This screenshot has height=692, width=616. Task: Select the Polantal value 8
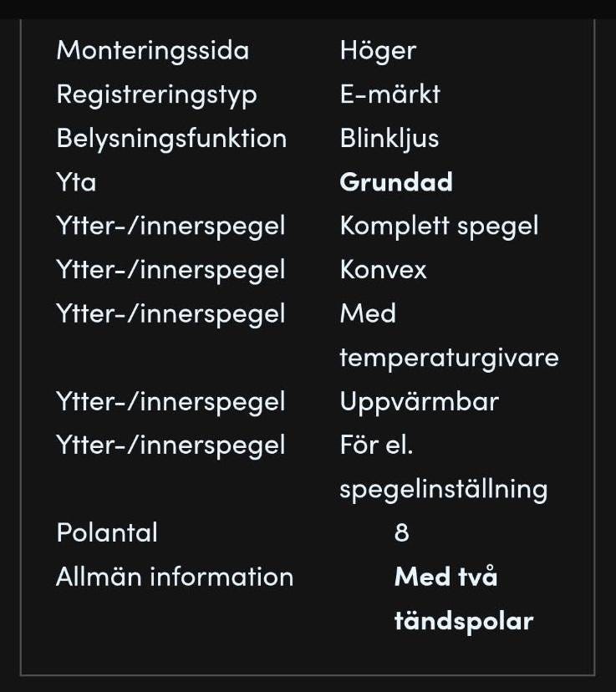coord(401,532)
